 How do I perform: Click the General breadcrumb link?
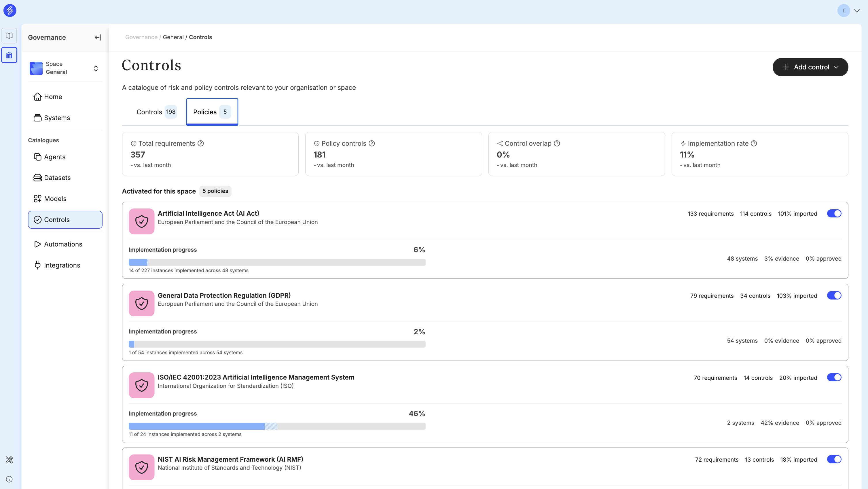coord(173,37)
